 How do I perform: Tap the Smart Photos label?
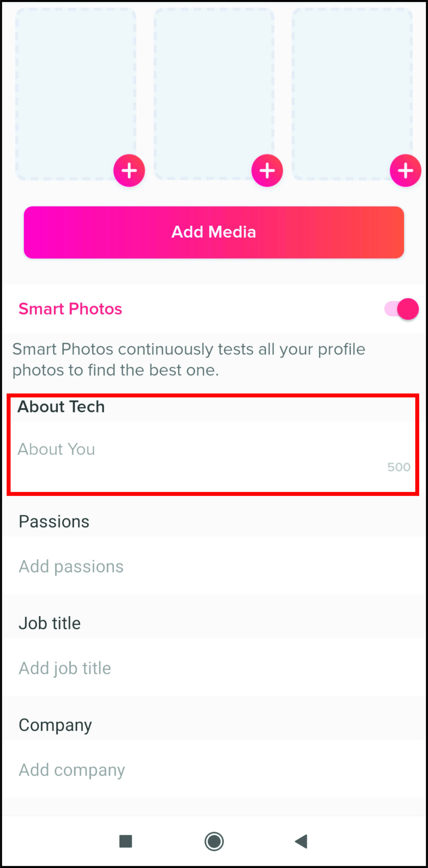coord(70,309)
